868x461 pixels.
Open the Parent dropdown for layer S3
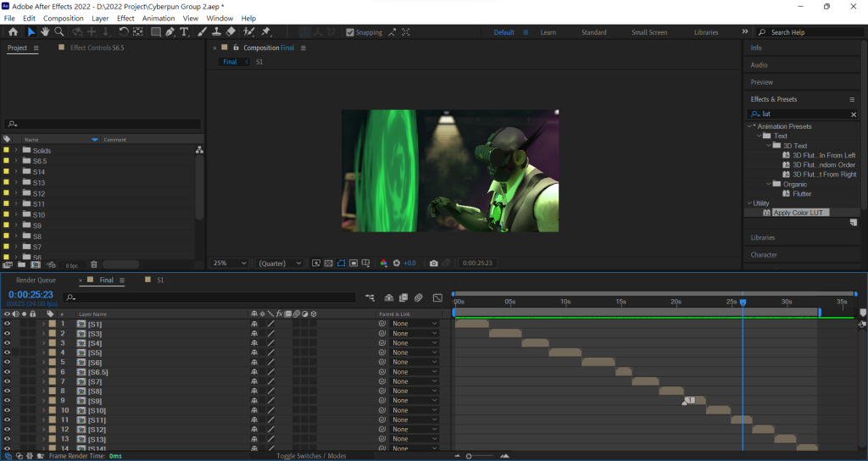(x=414, y=333)
